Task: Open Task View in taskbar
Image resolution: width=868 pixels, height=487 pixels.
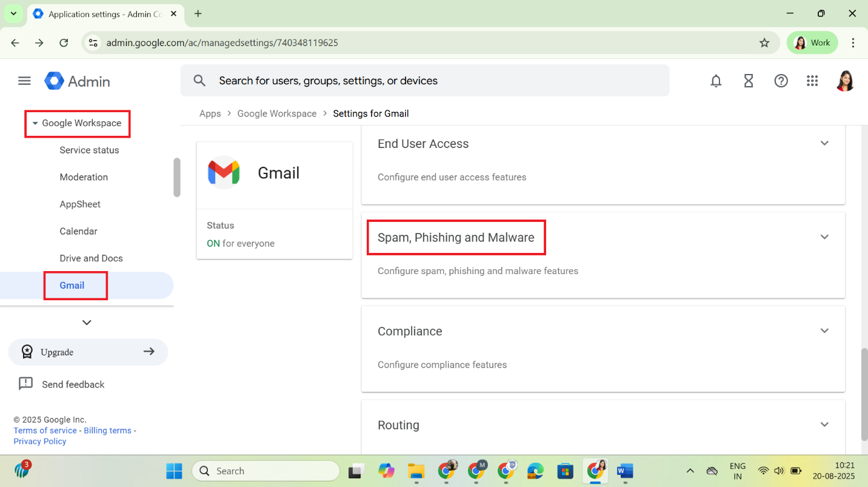Action: (356, 471)
